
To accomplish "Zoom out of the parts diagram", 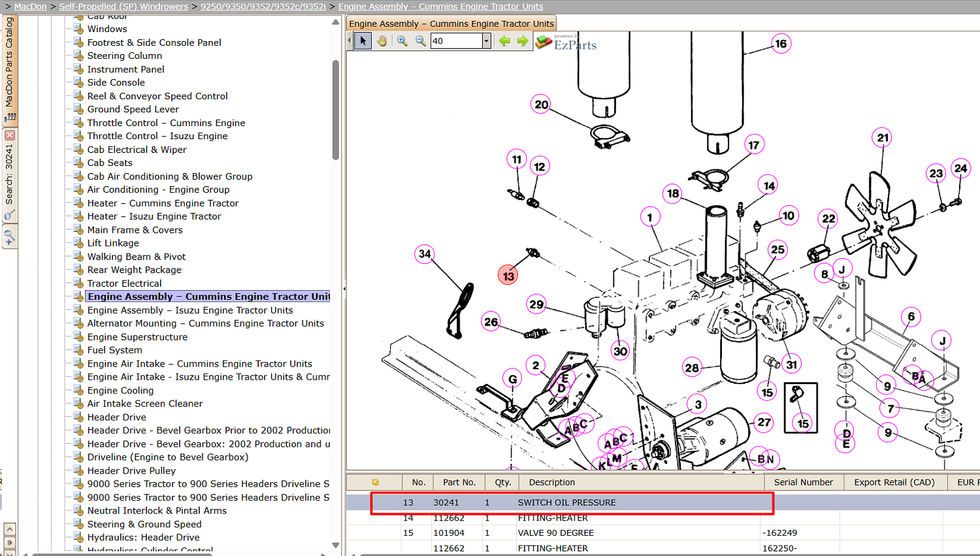I will 421,41.
